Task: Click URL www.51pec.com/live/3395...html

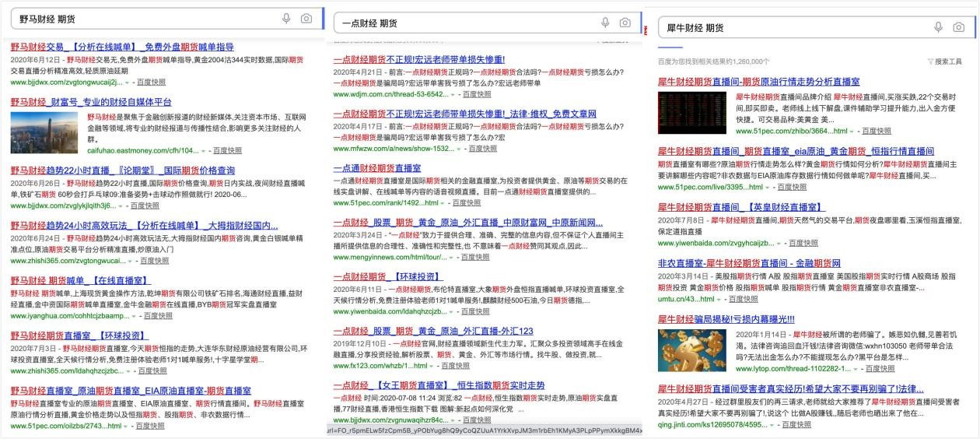Action: 709,188
